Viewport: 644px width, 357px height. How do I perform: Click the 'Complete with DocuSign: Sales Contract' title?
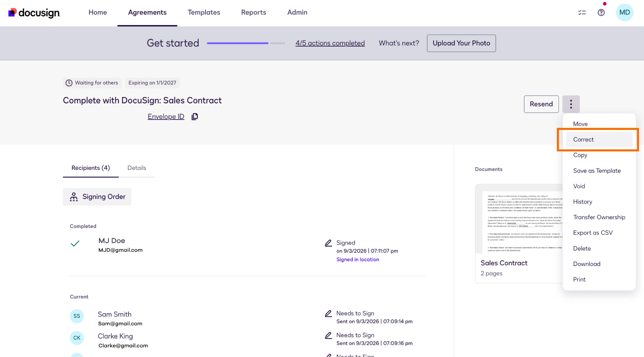click(142, 101)
